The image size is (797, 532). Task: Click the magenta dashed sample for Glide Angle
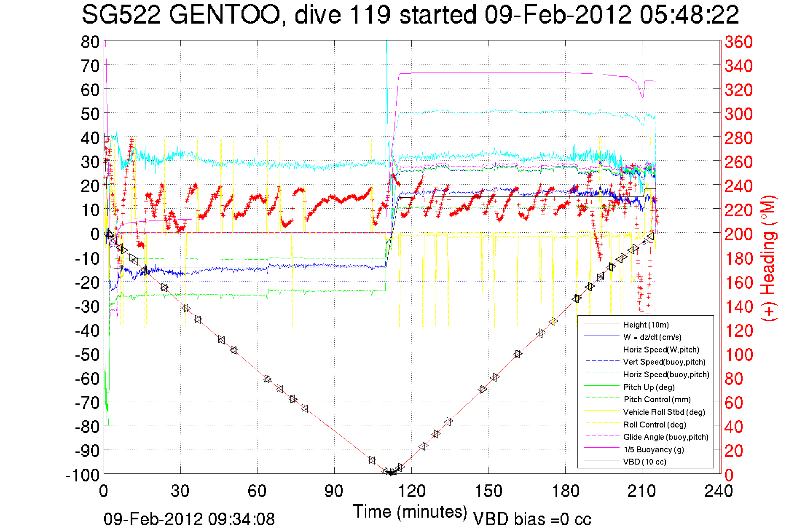(601, 436)
